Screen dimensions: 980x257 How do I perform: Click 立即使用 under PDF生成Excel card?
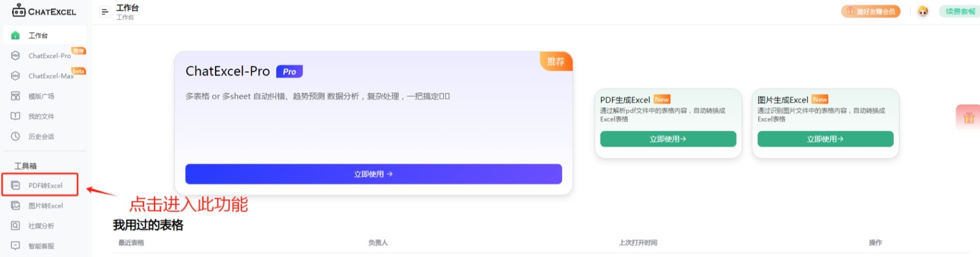[668, 139]
